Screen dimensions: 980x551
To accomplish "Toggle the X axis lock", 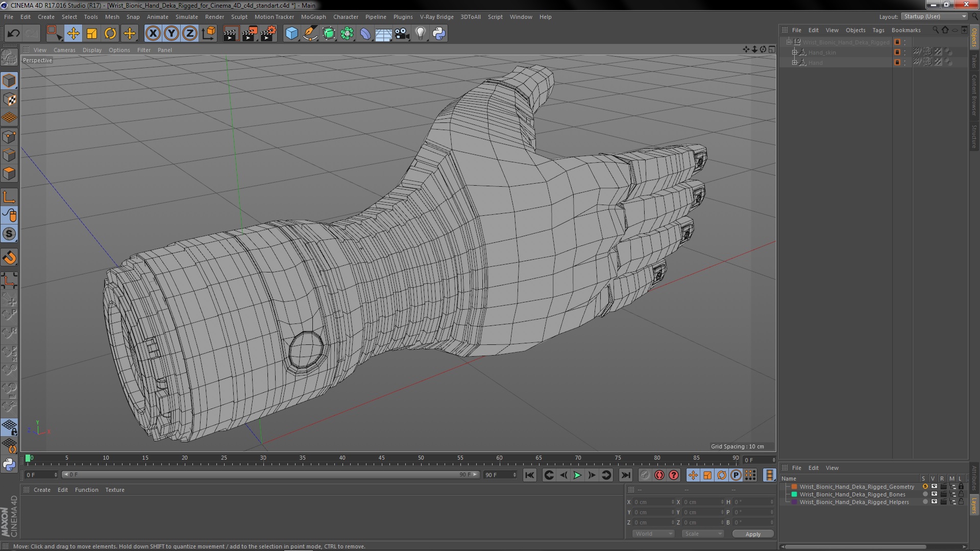I will pos(153,34).
